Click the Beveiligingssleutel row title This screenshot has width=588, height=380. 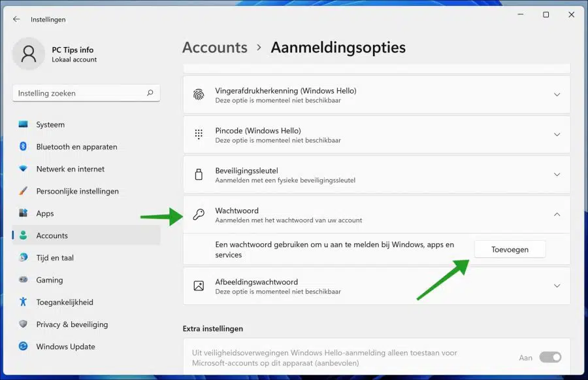point(246,171)
